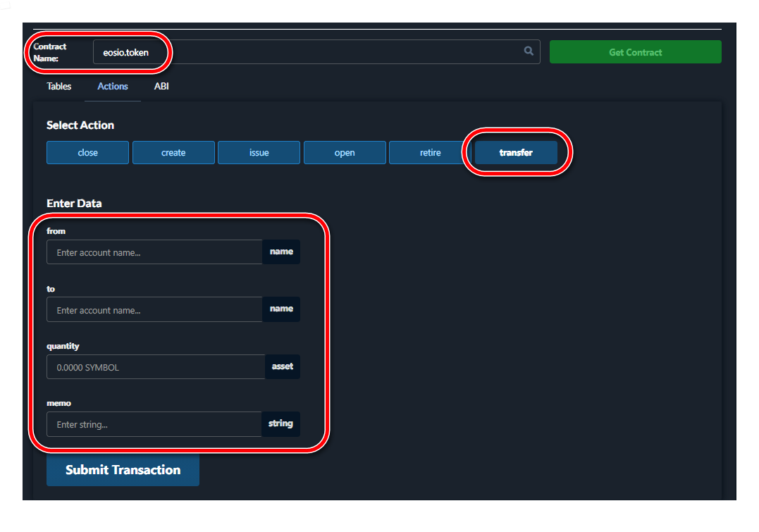The width and height of the screenshot is (759, 532).
Task: Click the 'asset' type label
Action: [x=283, y=366]
